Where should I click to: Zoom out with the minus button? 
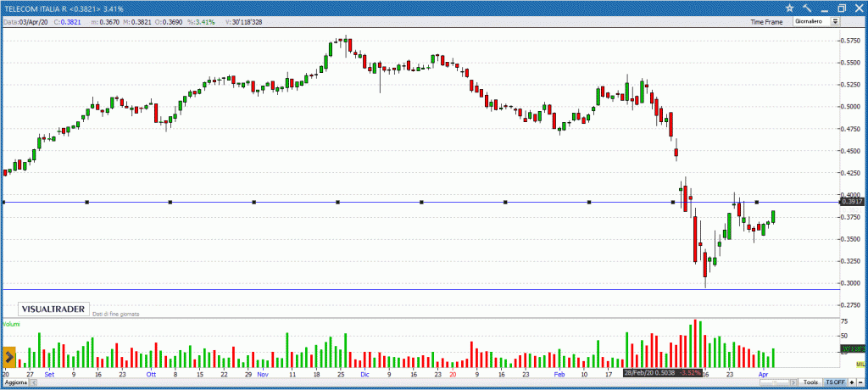[860, 383]
